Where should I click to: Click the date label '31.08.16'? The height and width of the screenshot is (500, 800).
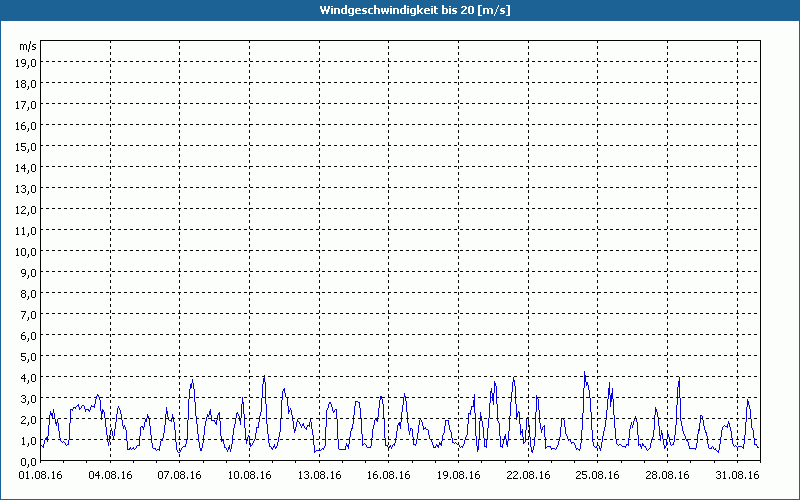(738, 475)
